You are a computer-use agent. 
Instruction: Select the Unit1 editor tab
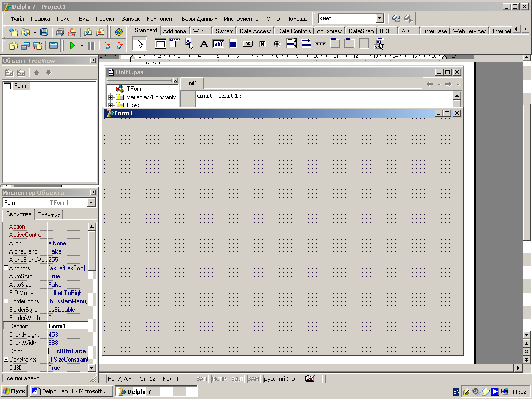(191, 83)
